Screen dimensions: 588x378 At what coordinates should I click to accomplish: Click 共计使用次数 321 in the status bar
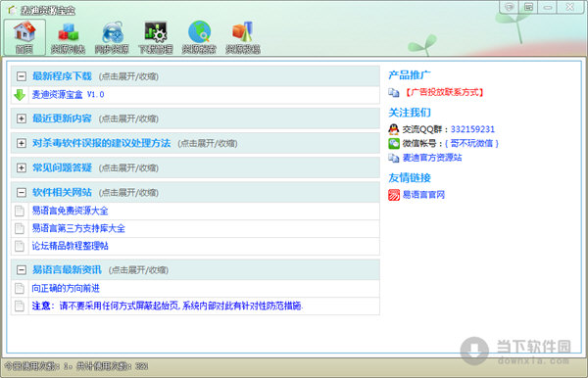click(x=112, y=366)
